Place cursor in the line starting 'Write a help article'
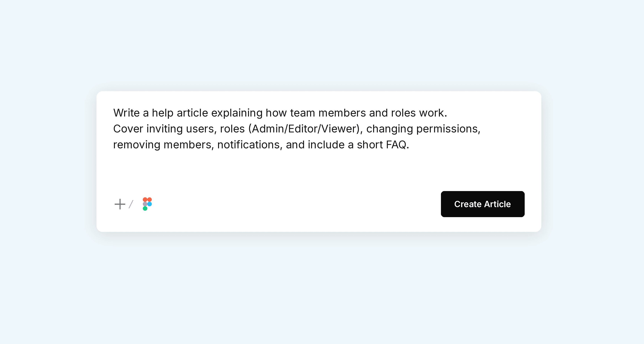The height and width of the screenshot is (344, 644). point(280,113)
